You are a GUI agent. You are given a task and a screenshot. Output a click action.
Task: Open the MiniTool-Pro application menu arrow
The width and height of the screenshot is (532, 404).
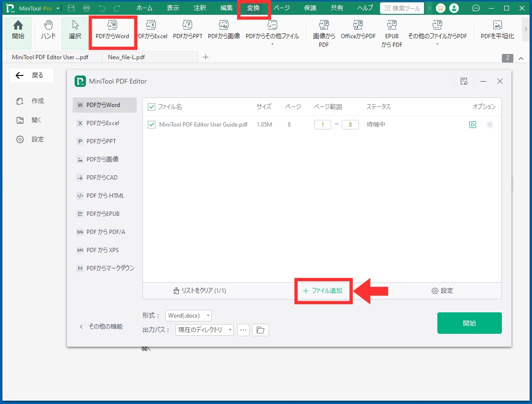(x=58, y=9)
